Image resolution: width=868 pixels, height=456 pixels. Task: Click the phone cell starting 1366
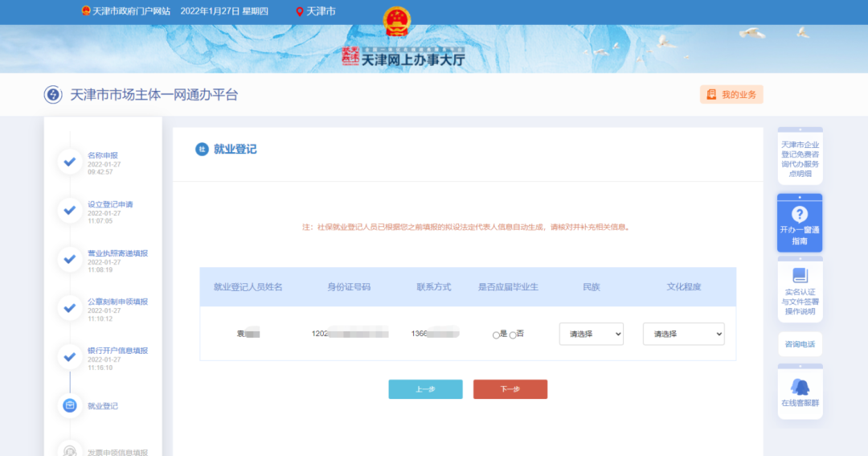(435, 334)
